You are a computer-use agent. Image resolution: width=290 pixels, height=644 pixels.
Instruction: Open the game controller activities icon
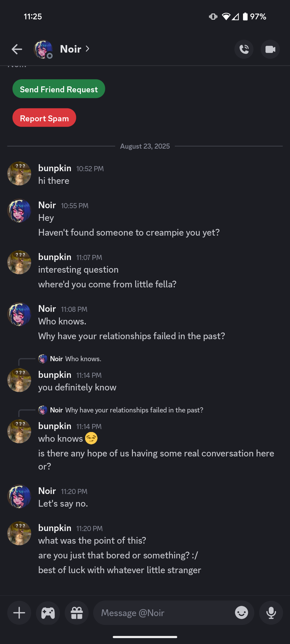[x=48, y=613]
